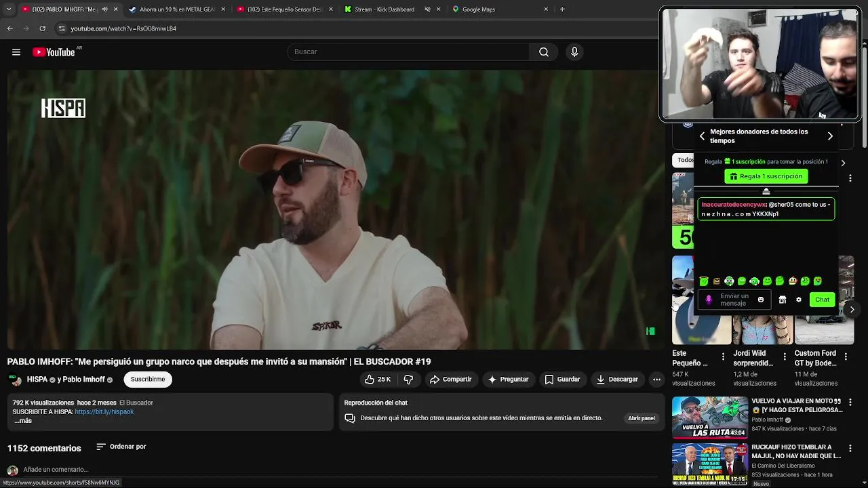
Task: Save video with Guardar button
Action: point(562,380)
